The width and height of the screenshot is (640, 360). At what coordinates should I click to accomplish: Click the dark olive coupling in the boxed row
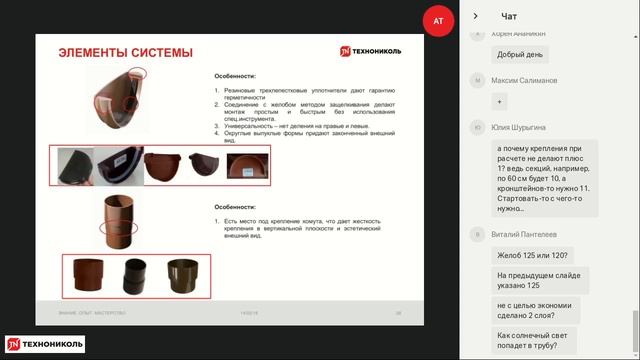(x=183, y=276)
